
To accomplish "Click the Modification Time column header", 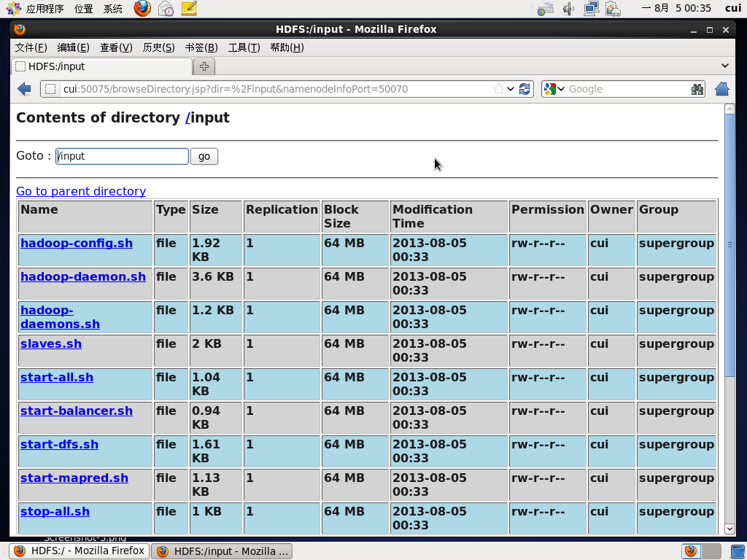I will (449, 216).
